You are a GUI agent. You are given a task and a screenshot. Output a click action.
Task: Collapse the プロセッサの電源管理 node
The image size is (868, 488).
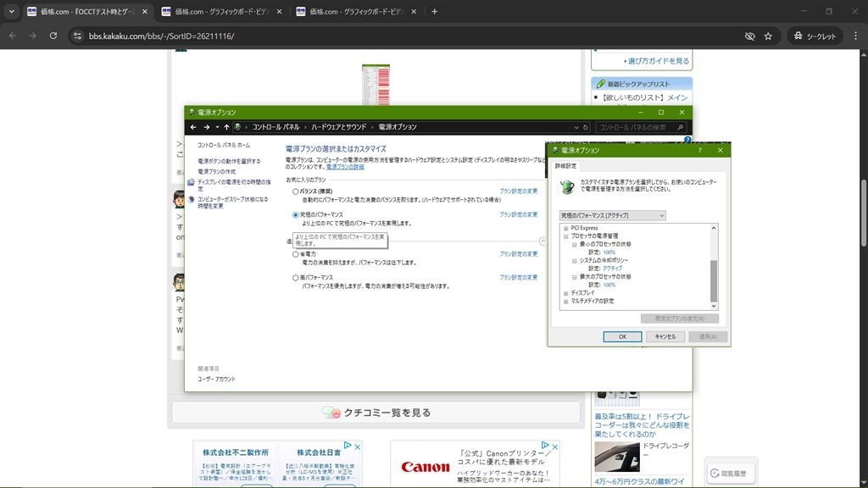(565, 236)
